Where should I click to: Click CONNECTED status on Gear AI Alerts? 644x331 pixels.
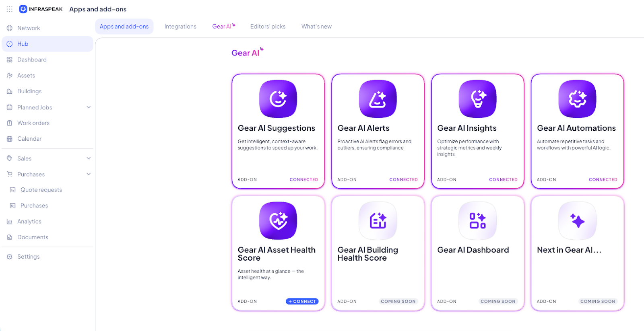tap(404, 180)
